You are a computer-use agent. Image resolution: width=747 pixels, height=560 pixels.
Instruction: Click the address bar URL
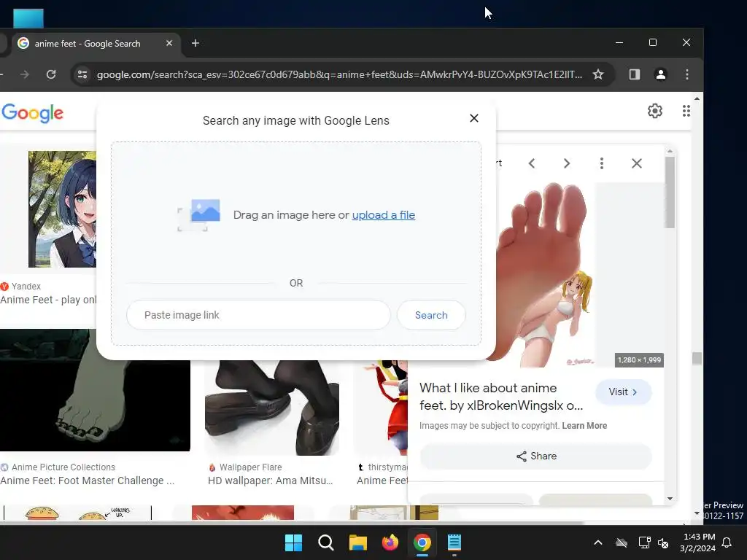coord(339,74)
